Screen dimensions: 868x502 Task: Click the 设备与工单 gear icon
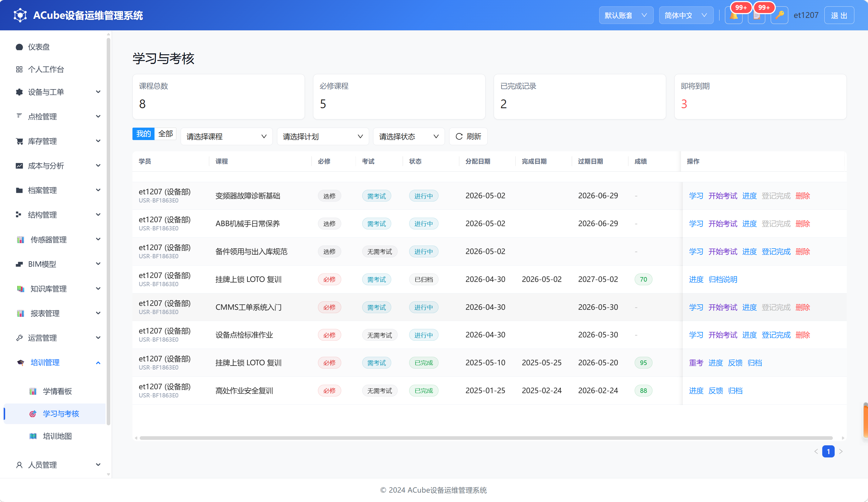19,92
